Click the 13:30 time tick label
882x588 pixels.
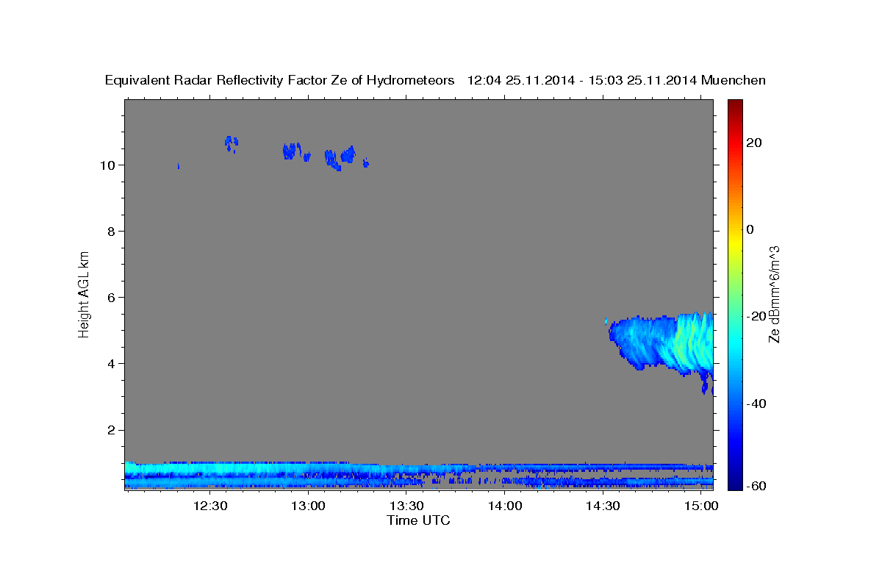click(x=406, y=506)
